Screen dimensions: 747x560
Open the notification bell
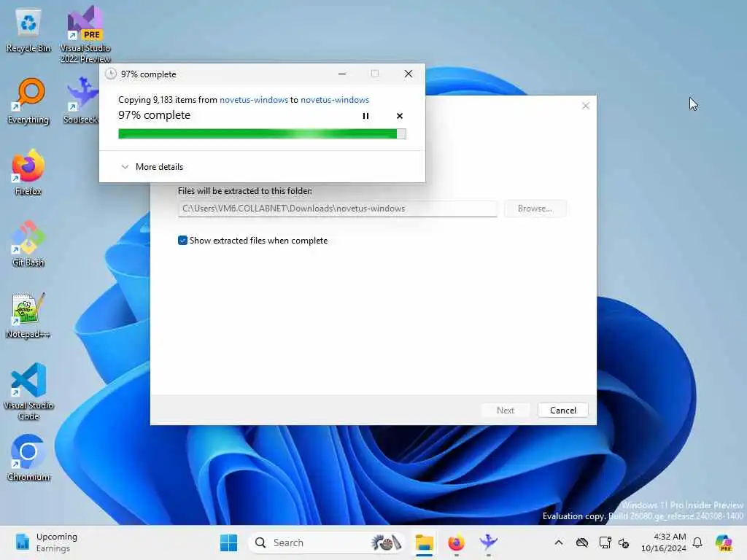tap(697, 542)
